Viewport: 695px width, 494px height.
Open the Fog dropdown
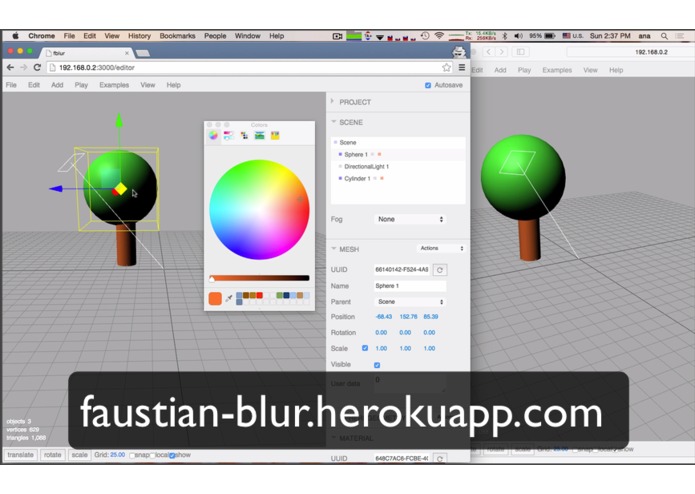pos(410,219)
